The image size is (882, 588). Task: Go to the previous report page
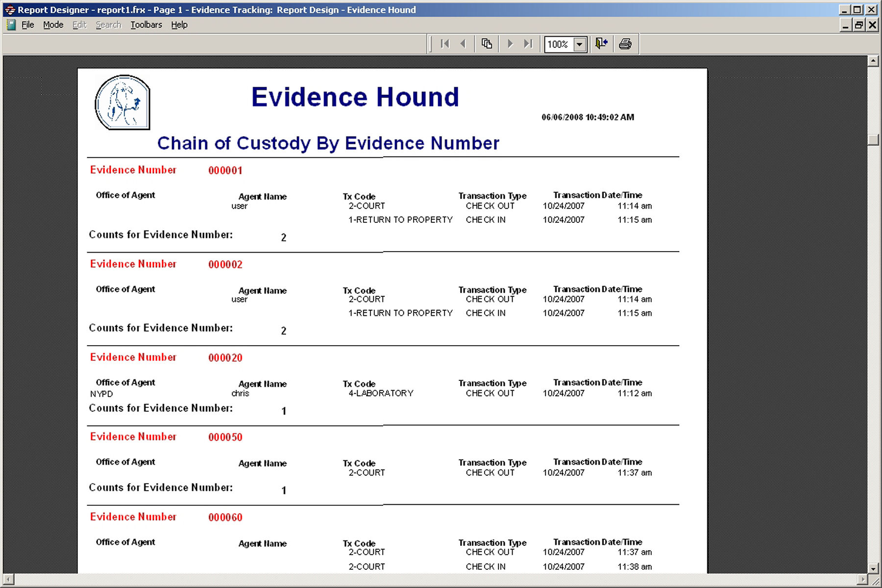click(x=463, y=44)
